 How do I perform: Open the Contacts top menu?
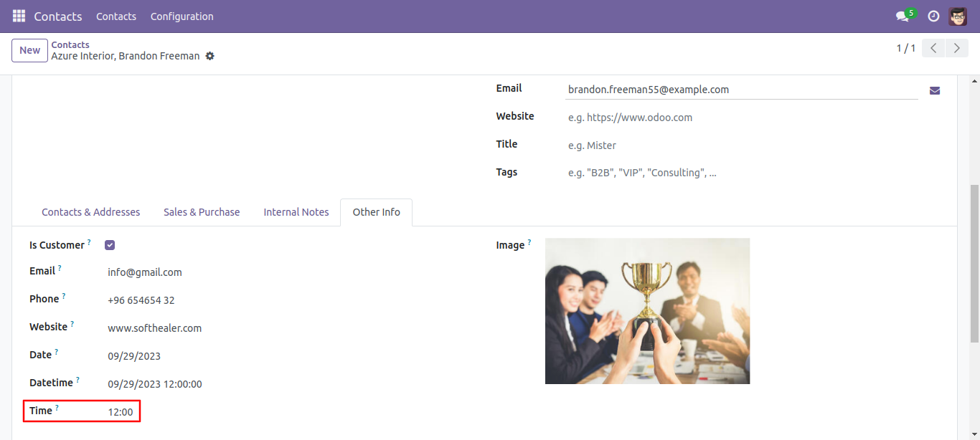pyautogui.click(x=116, y=16)
